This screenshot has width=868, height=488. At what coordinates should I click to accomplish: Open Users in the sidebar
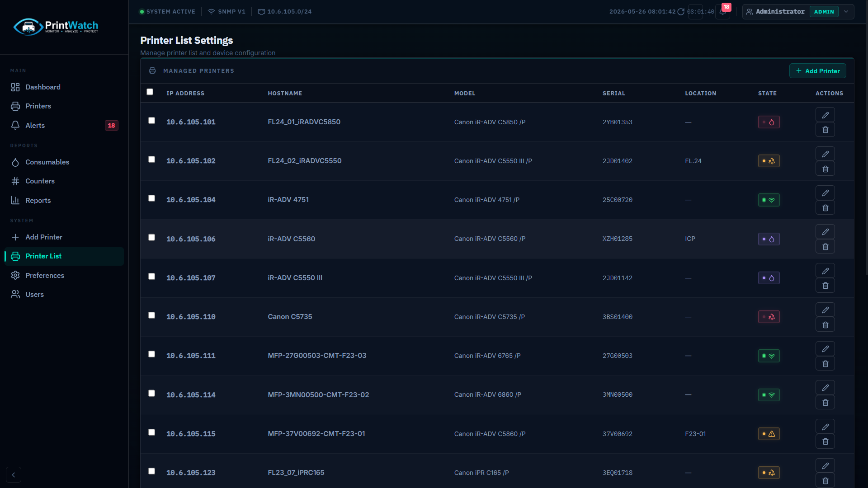pyautogui.click(x=64, y=295)
